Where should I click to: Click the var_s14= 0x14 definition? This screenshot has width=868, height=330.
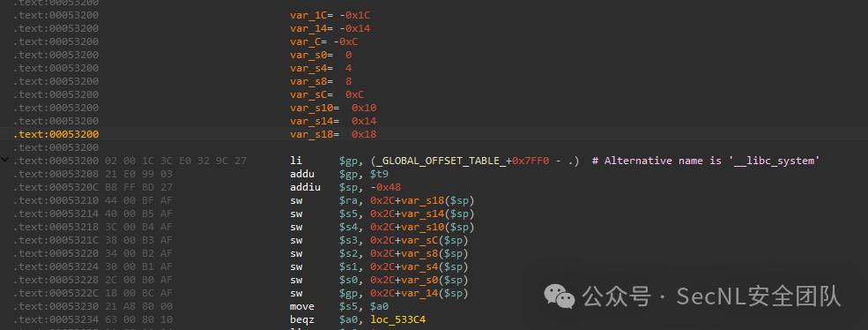point(333,121)
